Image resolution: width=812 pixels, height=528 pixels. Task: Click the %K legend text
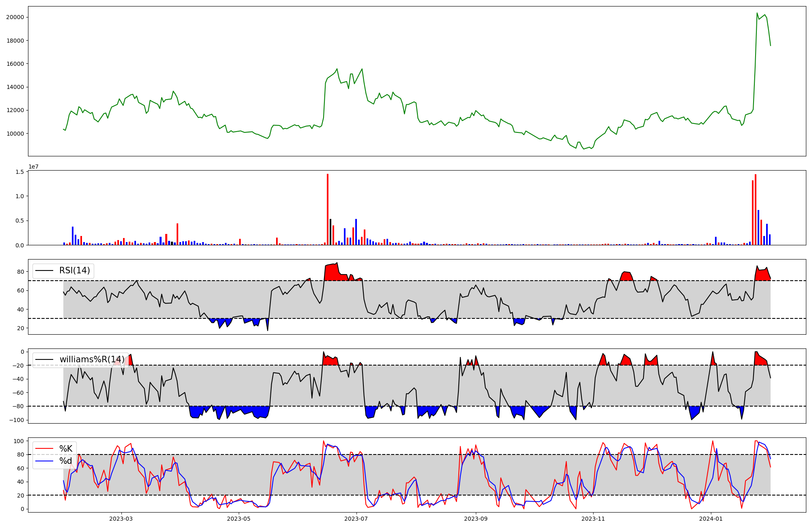coord(66,449)
